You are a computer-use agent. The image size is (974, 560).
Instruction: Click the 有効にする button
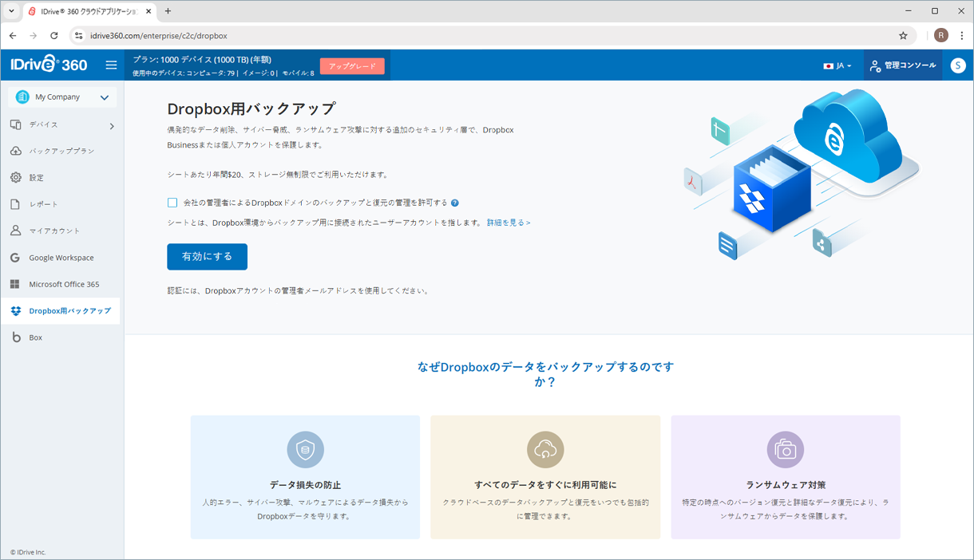(207, 256)
